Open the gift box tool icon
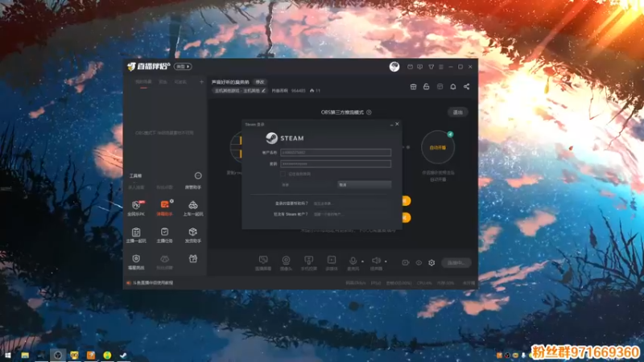 tap(193, 258)
